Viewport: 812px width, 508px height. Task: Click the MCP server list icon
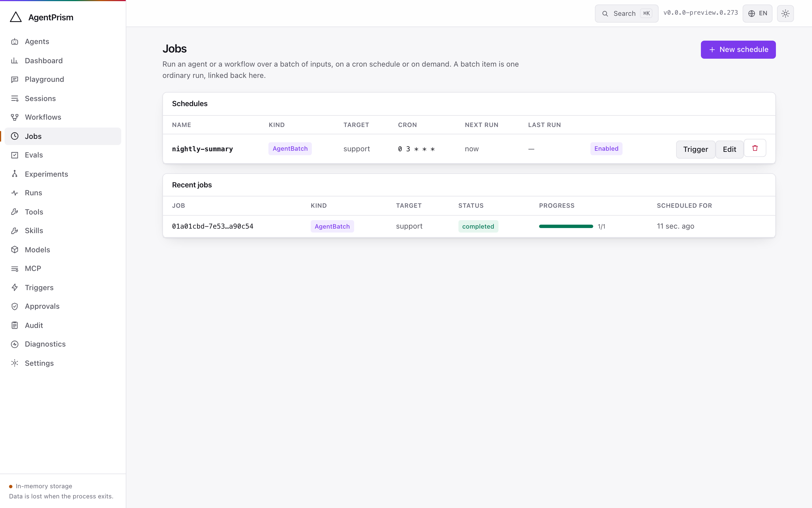(x=14, y=268)
